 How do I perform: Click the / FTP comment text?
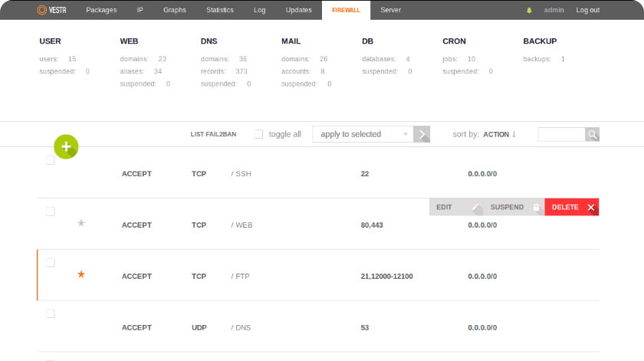pyautogui.click(x=240, y=277)
